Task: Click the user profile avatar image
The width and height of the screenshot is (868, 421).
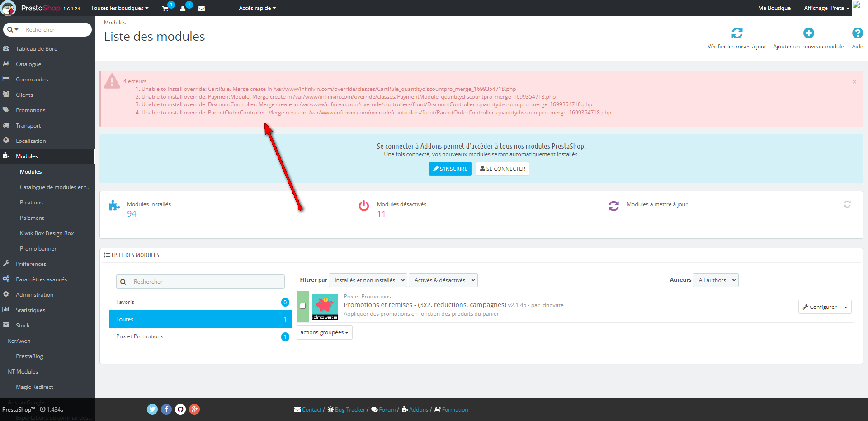Action: (859, 8)
